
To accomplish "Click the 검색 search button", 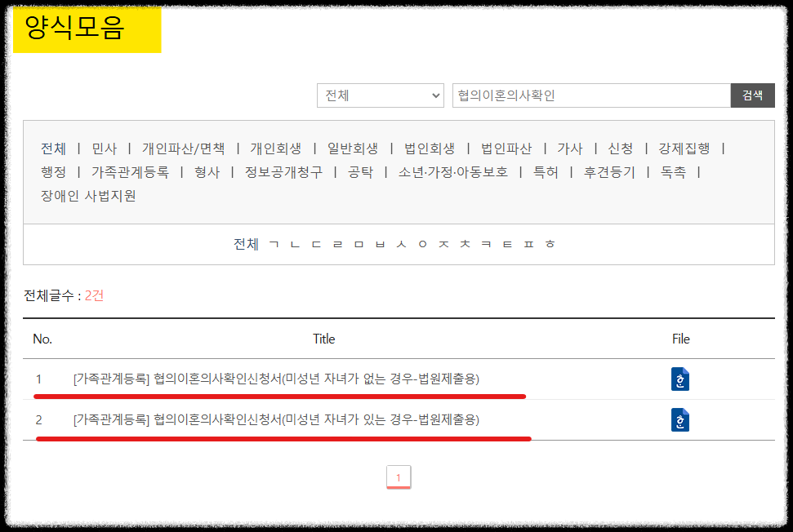I will coord(751,95).
